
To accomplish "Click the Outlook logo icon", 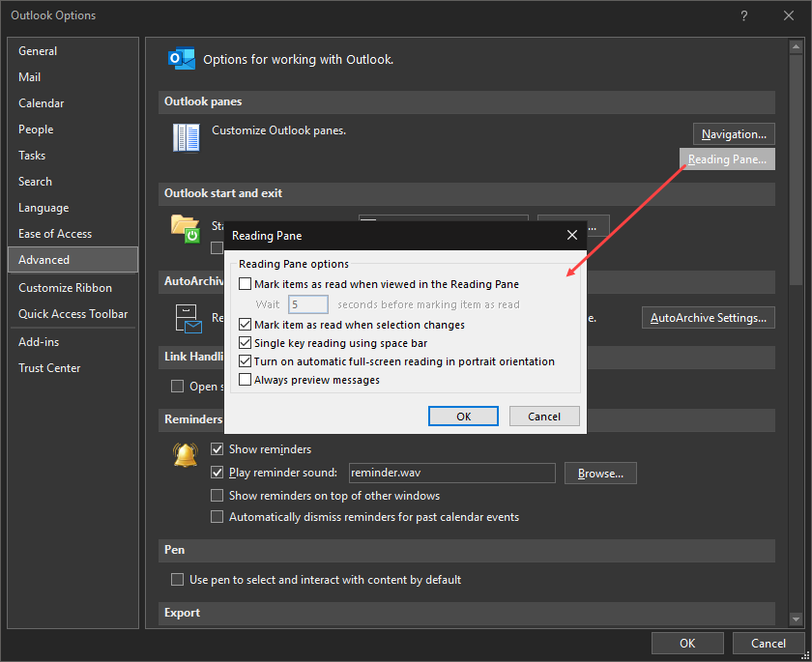I will pyautogui.click(x=182, y=59).
